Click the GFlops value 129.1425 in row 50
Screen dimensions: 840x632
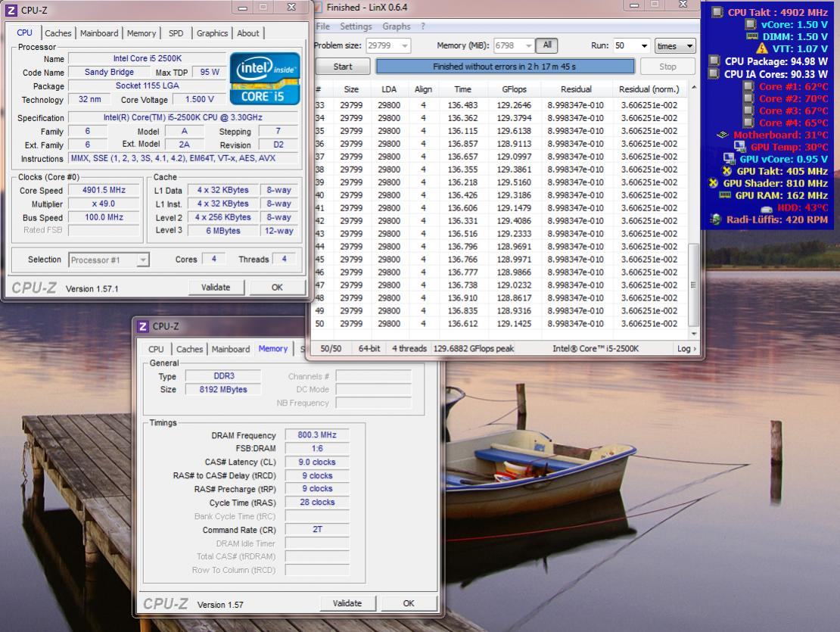coord(514,323)
